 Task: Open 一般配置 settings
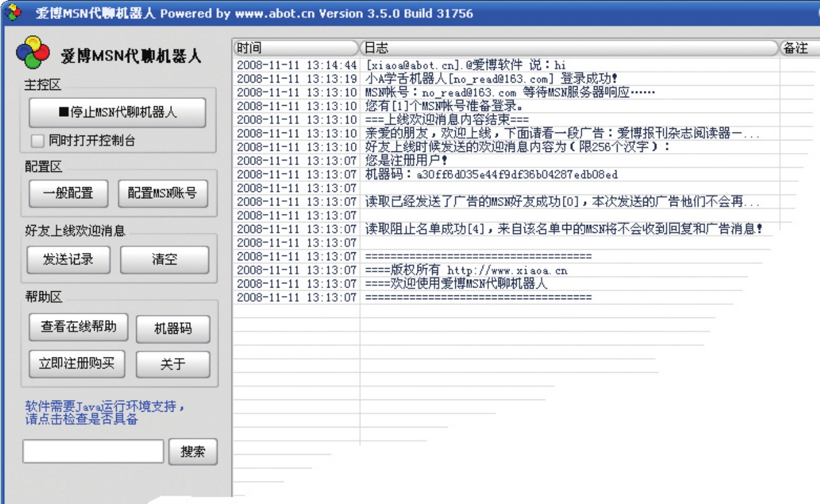point(68,193)
